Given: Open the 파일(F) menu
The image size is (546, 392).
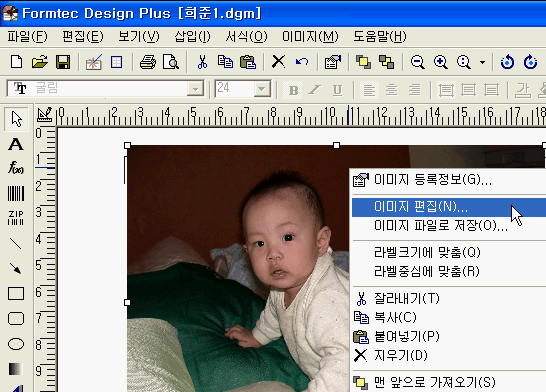Looking at the screenshot, I should (27, 36).
